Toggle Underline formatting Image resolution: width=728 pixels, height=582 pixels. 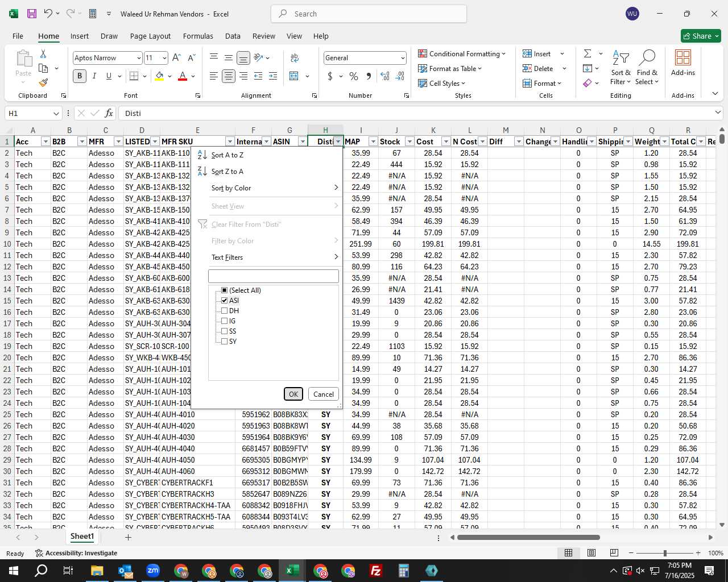[x=109, y=76]
